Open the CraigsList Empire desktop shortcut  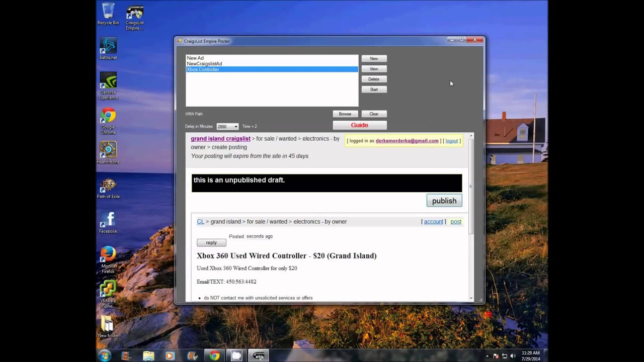[134, 18]
